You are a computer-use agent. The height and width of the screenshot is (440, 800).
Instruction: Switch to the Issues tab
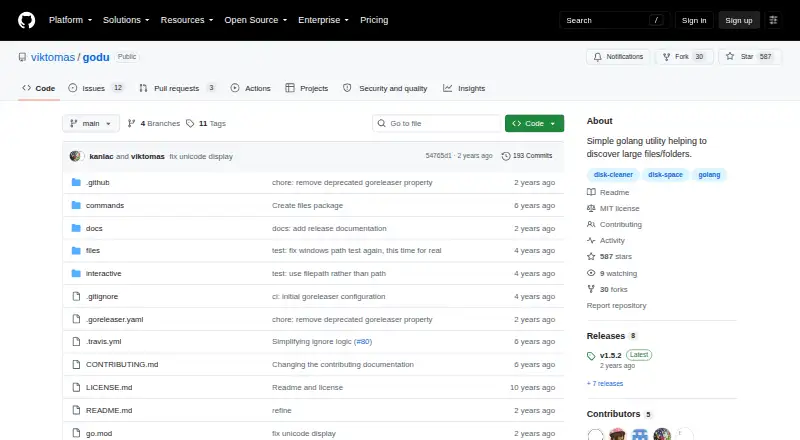coord(96,88)
